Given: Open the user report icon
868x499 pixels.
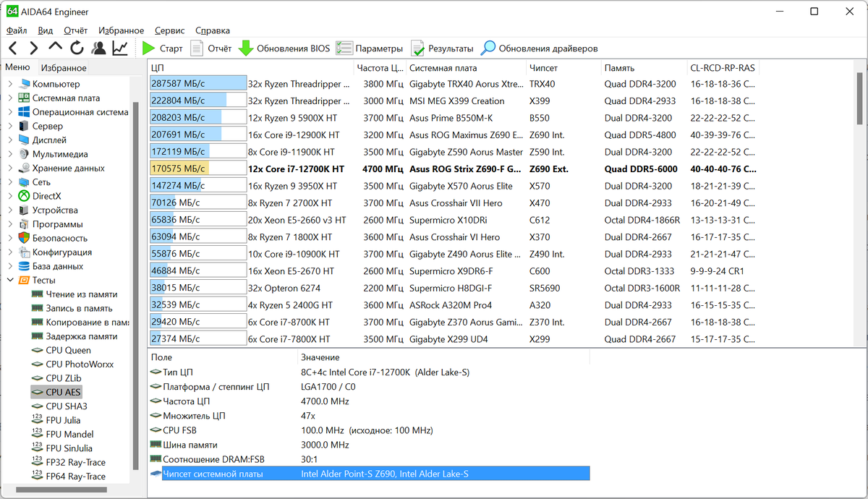Looking at the screenshot, I should click(98, 48).
